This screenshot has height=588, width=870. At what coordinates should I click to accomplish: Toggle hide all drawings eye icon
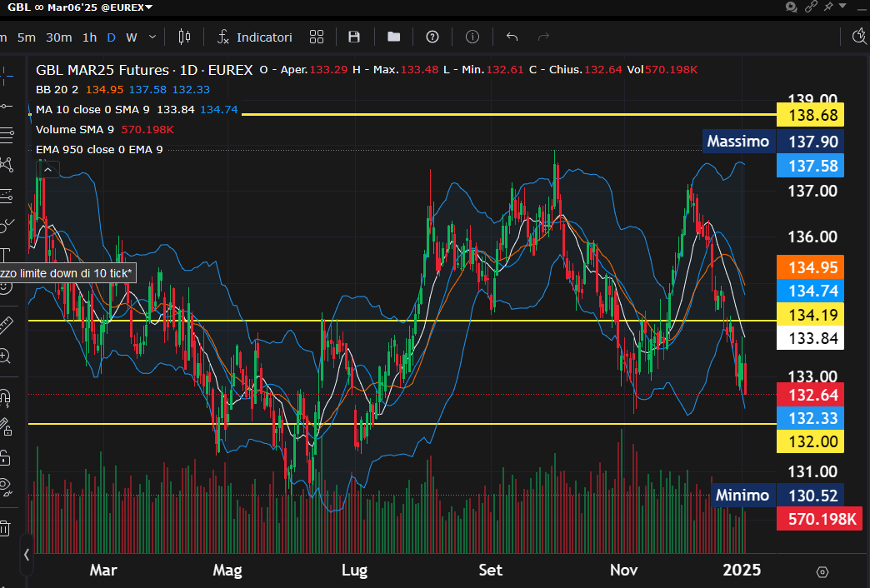coord(6,486)
